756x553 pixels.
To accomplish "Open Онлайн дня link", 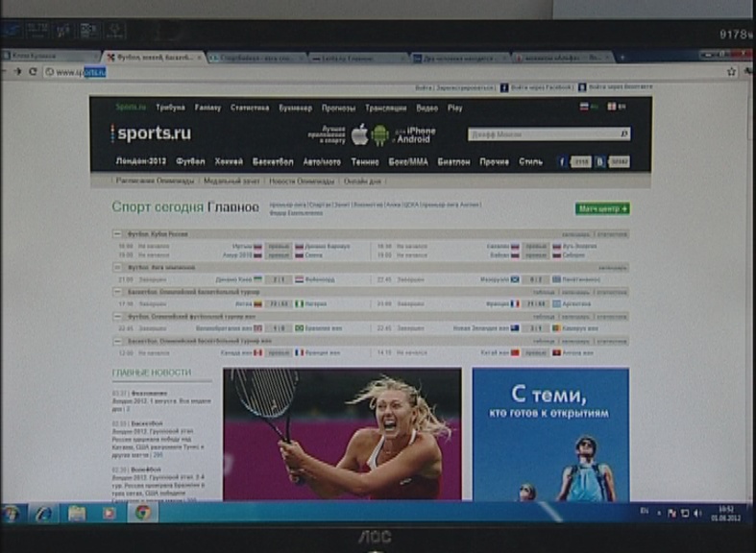I will click(362, 181).
